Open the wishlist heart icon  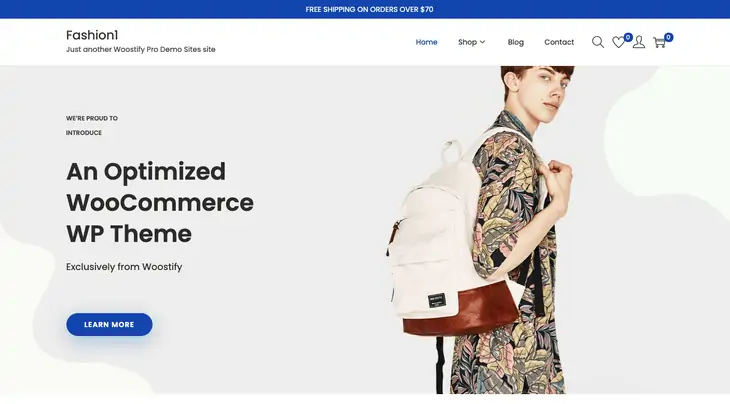pyautogui.click(x=618, y=42)
